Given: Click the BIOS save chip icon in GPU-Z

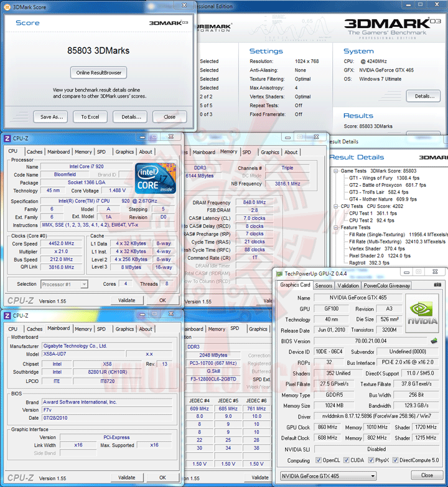Looking at the screenshot, I should click(434, 341).
